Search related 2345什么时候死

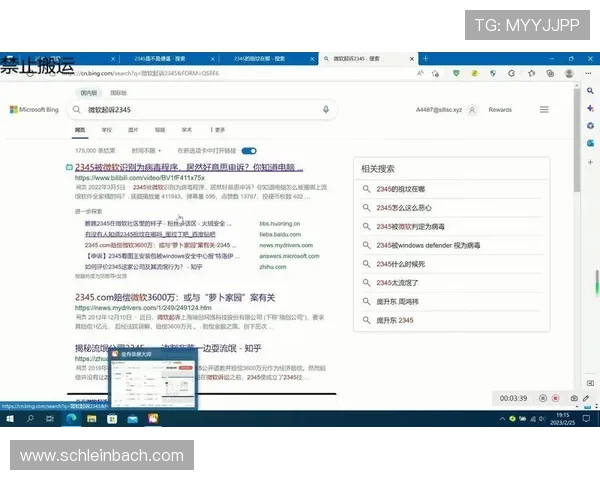coord(401,264)
